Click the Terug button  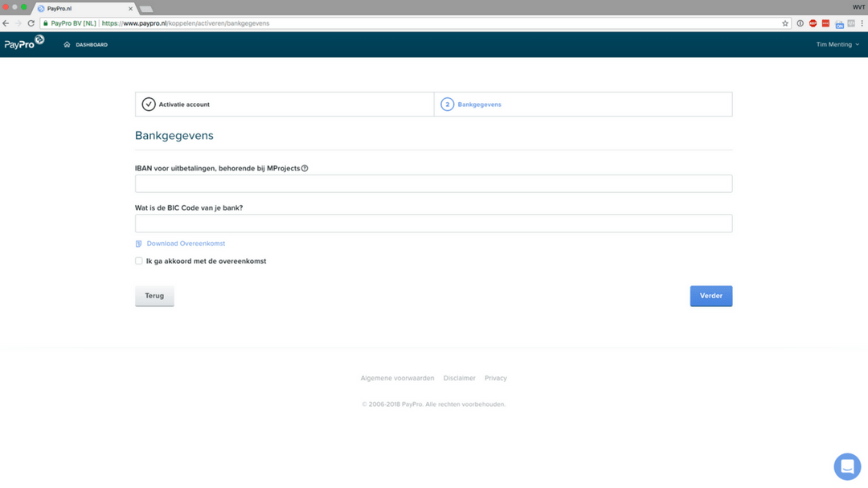pos(154,296)
